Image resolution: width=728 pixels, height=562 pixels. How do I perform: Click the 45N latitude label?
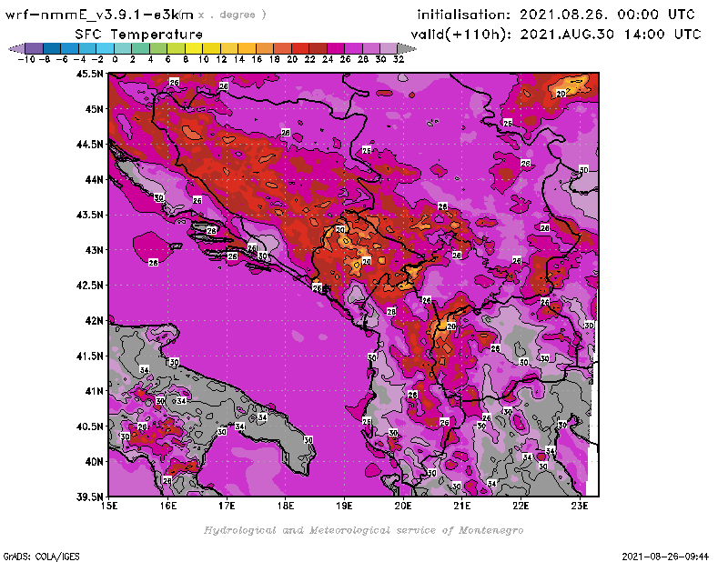coord(94,109)
